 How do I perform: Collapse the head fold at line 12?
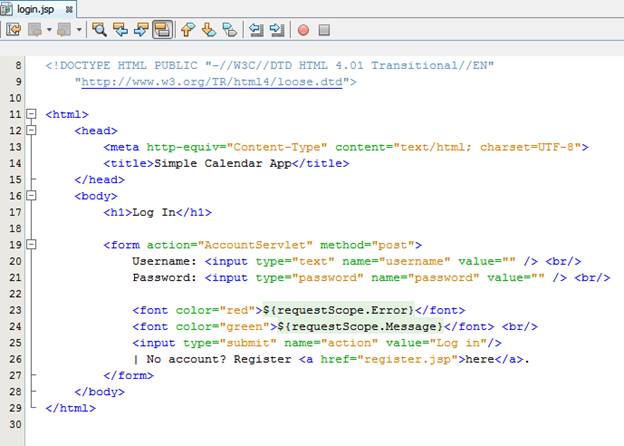pyautogui.click(x=31, y=130)
